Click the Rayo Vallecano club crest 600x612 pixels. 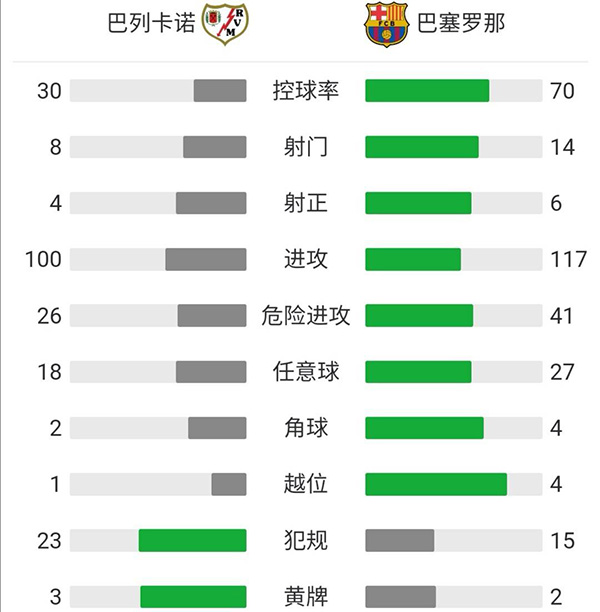tap(225, 24)
